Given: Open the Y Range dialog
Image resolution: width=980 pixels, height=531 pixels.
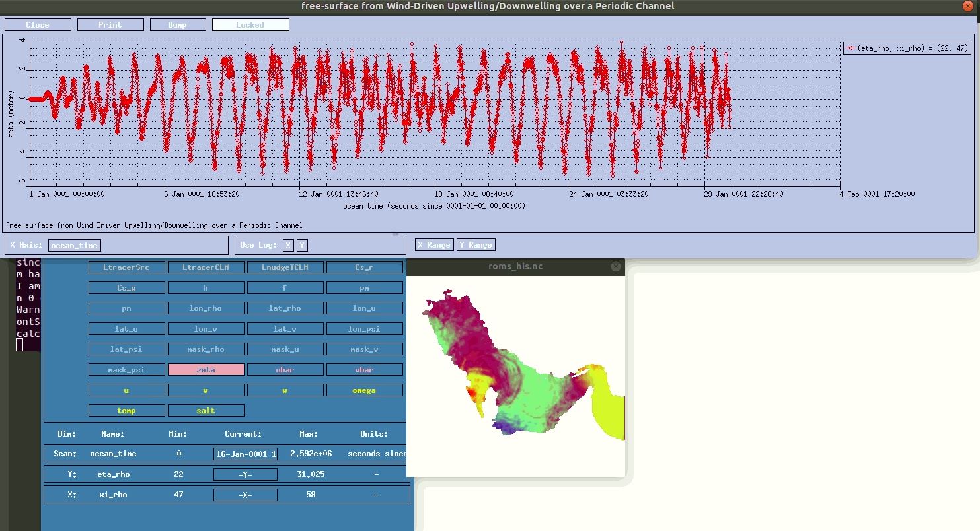Looking at the screenshot, I should pos(475,245).
